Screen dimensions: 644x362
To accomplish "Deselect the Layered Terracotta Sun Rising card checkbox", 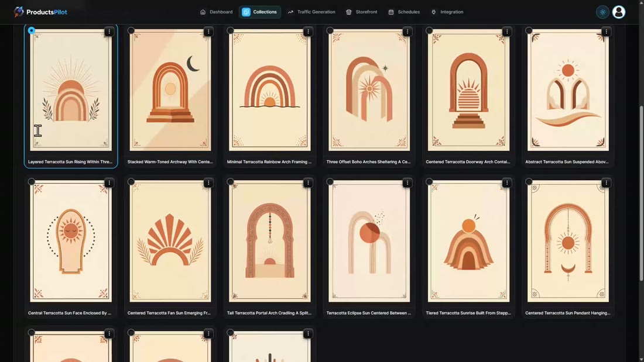I will (32, 30).
